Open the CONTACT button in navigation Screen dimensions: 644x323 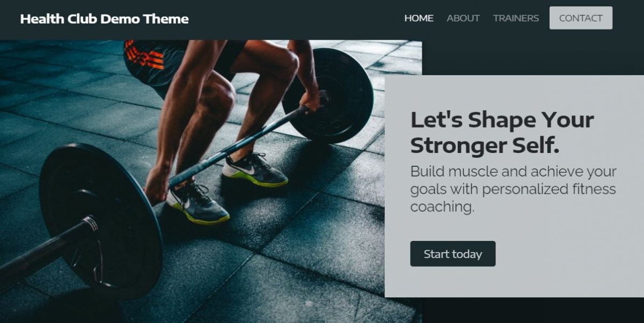tap(581, 18)
